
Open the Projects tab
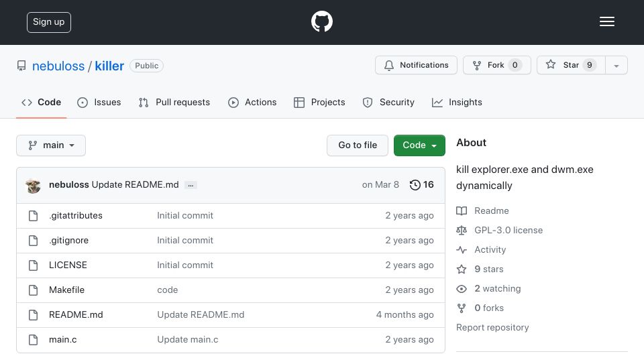click(x=319, y=102)
